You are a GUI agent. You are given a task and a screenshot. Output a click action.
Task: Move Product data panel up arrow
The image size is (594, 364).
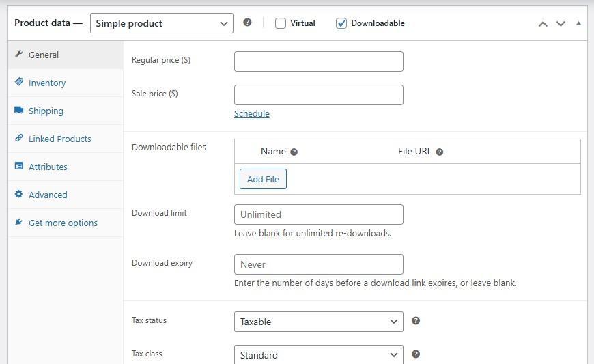point(543,24)
